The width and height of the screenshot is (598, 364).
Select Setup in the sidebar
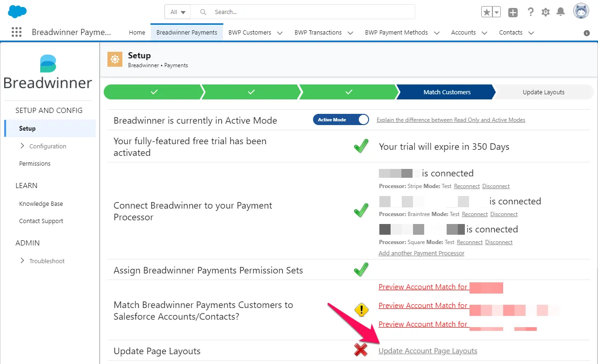click(50, 128)
